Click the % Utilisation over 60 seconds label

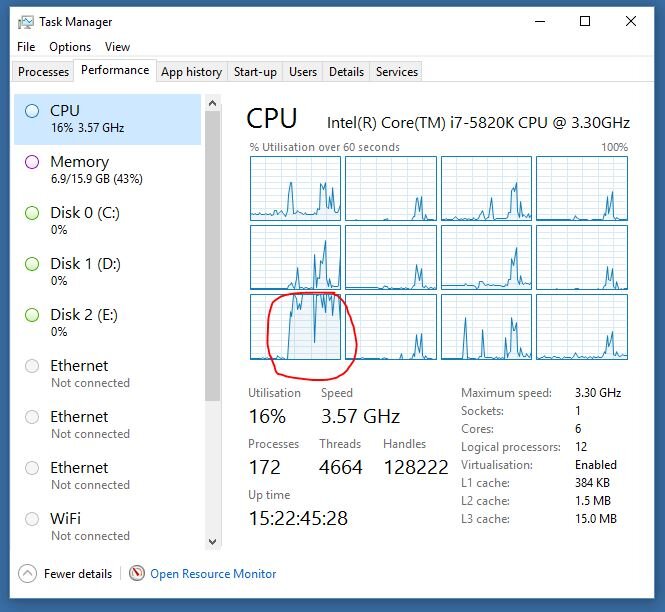pos(324,147)
